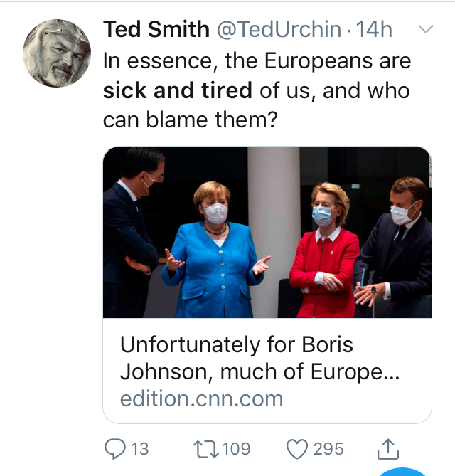The image size is (455, 476).
Task: Click the 109 retweets count
Action: 236,449
